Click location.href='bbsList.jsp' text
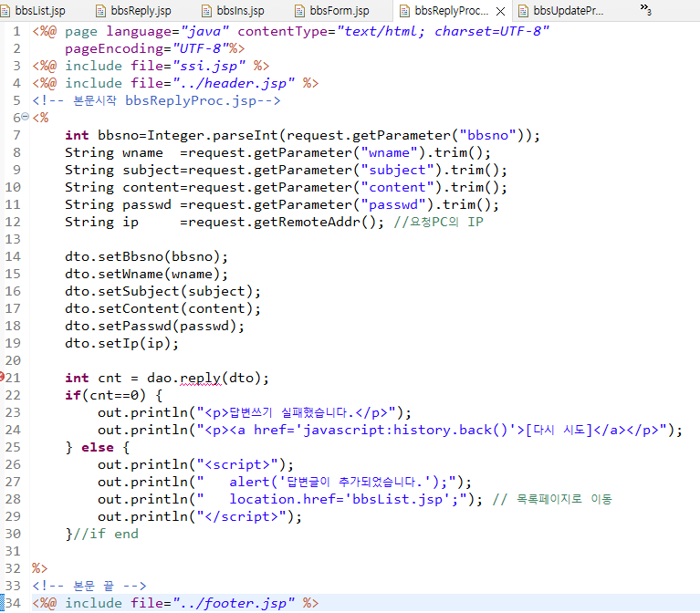 coord(344,499)
